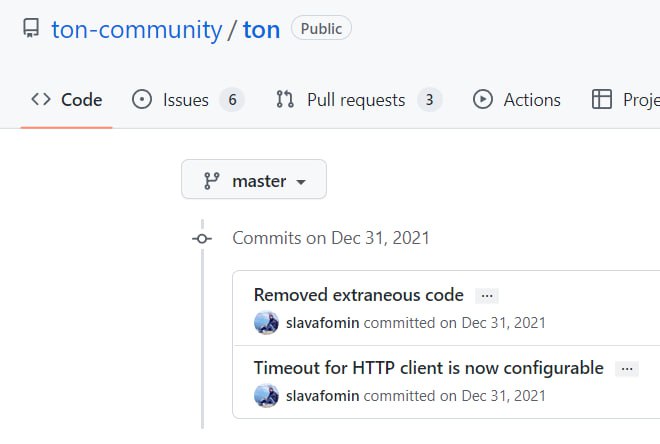
Task: Open the ton-community organization link
Action: pyautogui.click(x=137, y=30)
